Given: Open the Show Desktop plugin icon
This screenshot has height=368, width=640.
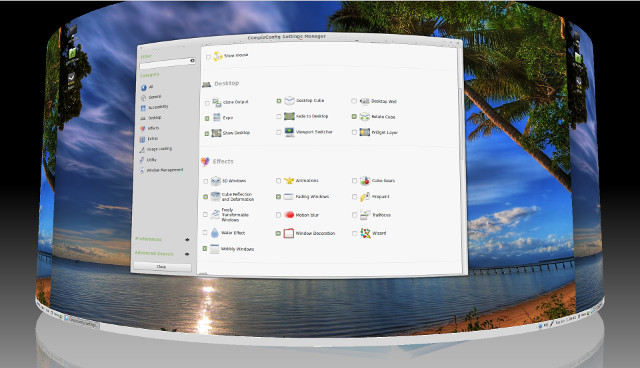Looking at the screenshot, I should tap(216, 133).
